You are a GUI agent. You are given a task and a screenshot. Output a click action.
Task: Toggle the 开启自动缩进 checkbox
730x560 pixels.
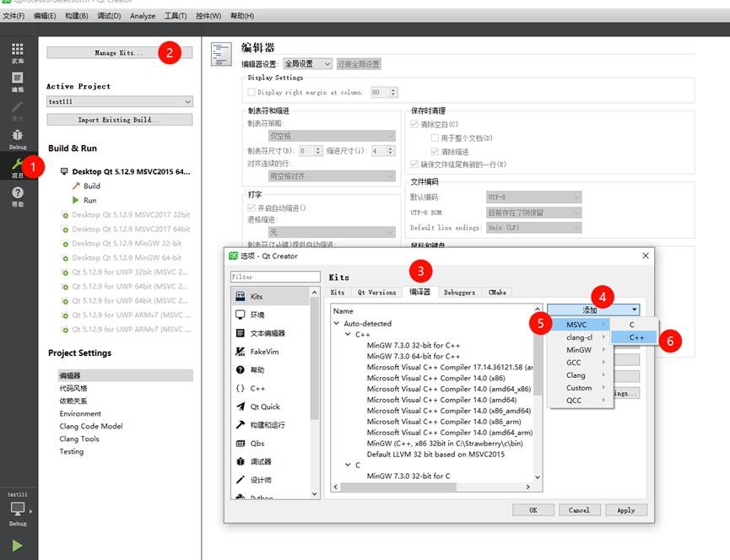[x=251, y=208]
